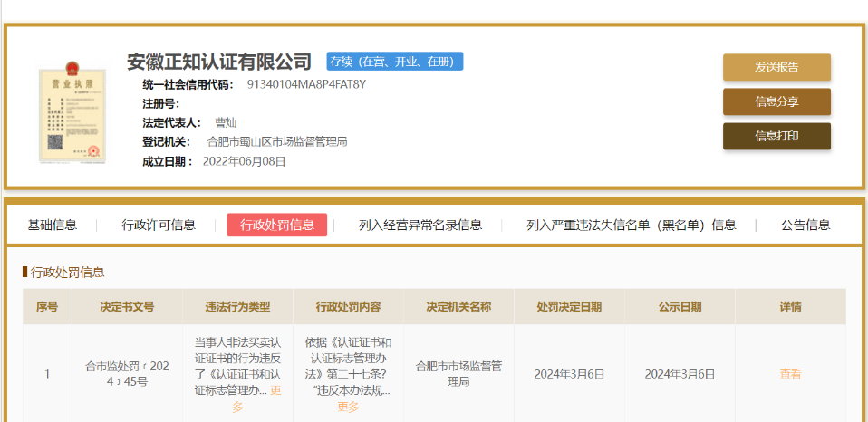Click the company name 安徽正知认证有限公司
Screen dimensions: 868x422
[x=219, y=62]
